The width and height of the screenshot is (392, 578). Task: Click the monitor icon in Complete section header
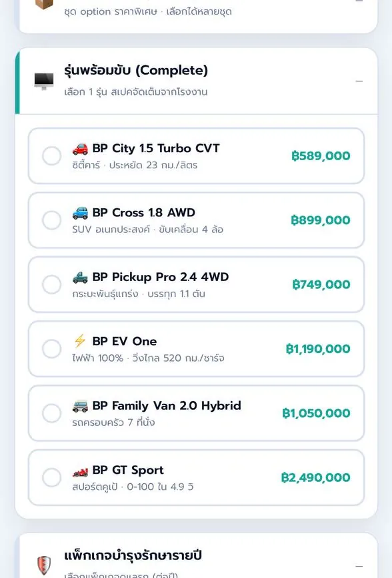[44, 81]
